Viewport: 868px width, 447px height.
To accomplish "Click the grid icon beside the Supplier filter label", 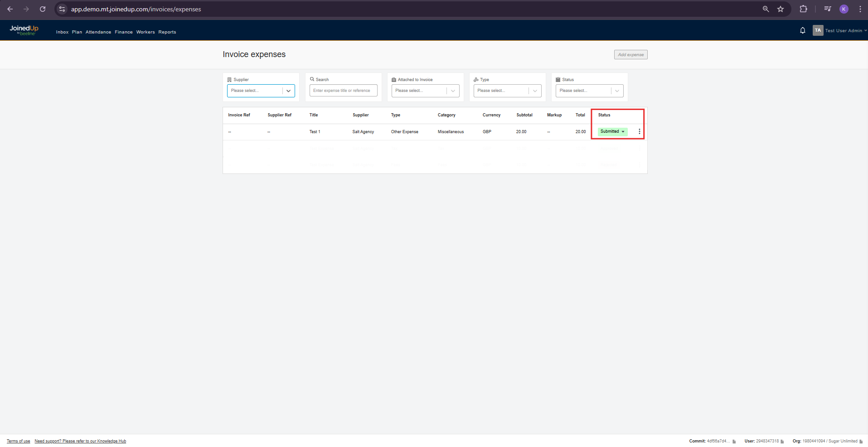I will 230,79.
